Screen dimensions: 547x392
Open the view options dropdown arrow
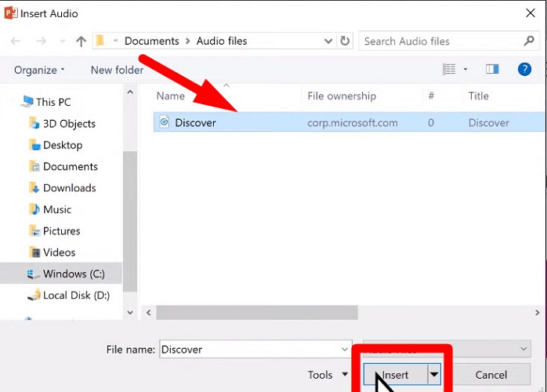coord(465,69)
